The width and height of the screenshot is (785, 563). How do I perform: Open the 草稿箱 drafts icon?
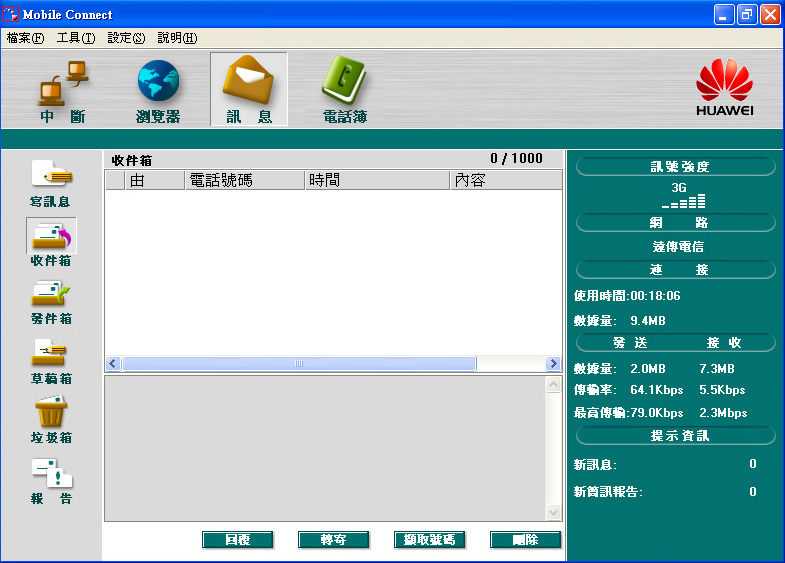point(50,352)
